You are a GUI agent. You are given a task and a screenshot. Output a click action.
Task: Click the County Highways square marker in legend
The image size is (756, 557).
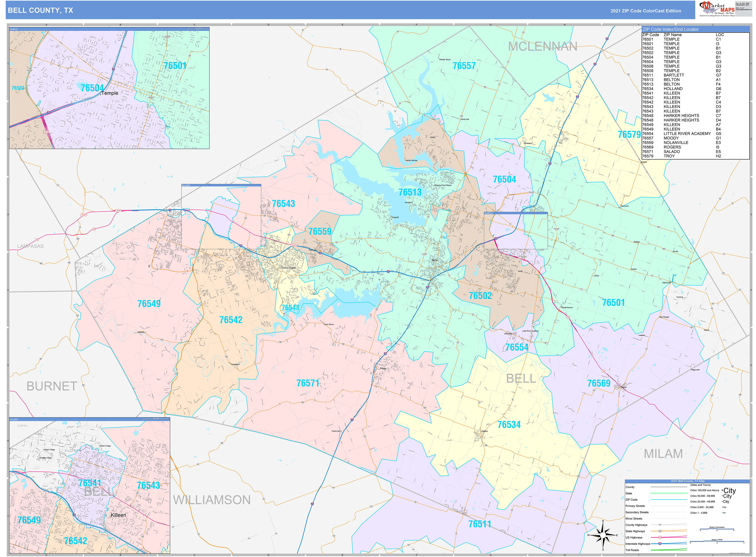(x=660, y=525)
